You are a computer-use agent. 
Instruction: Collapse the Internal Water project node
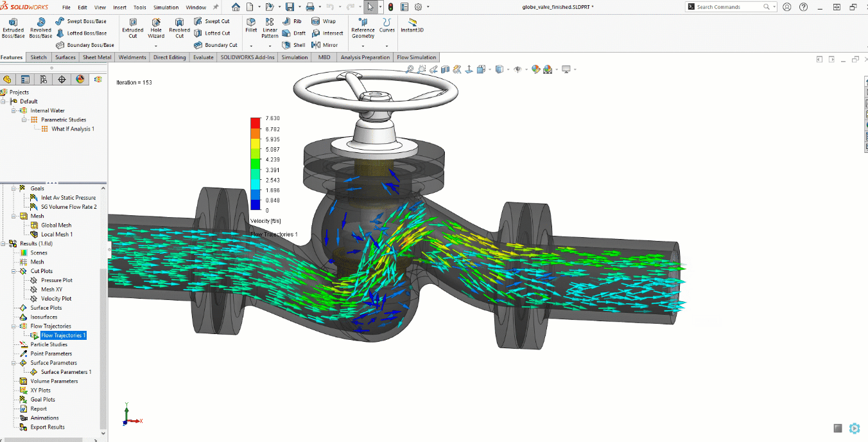[x=13, y=110]
